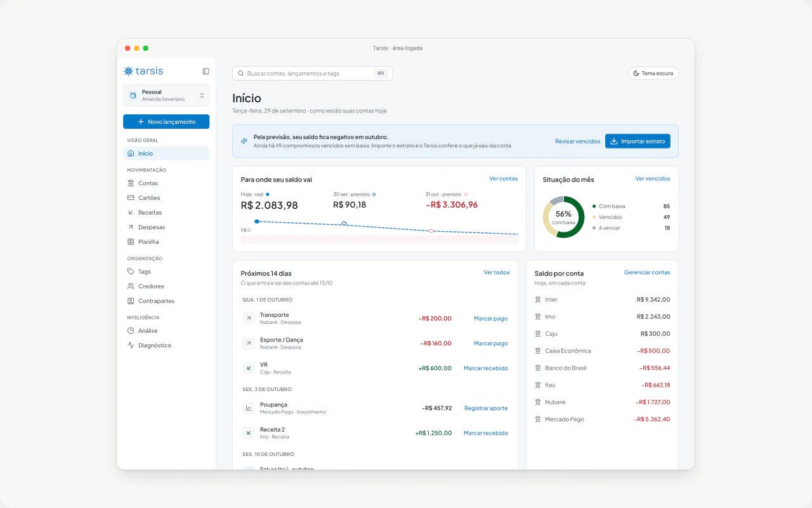Click the sparkle icon in forecast banner
This screenshot has height=508, width=812.
(244, 141)
